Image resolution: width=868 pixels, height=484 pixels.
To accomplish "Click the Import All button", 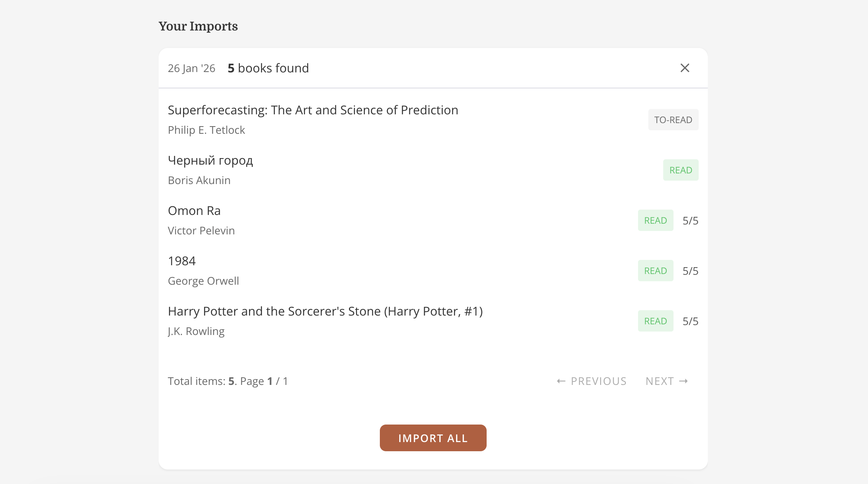I will click(x=433, y=438).
